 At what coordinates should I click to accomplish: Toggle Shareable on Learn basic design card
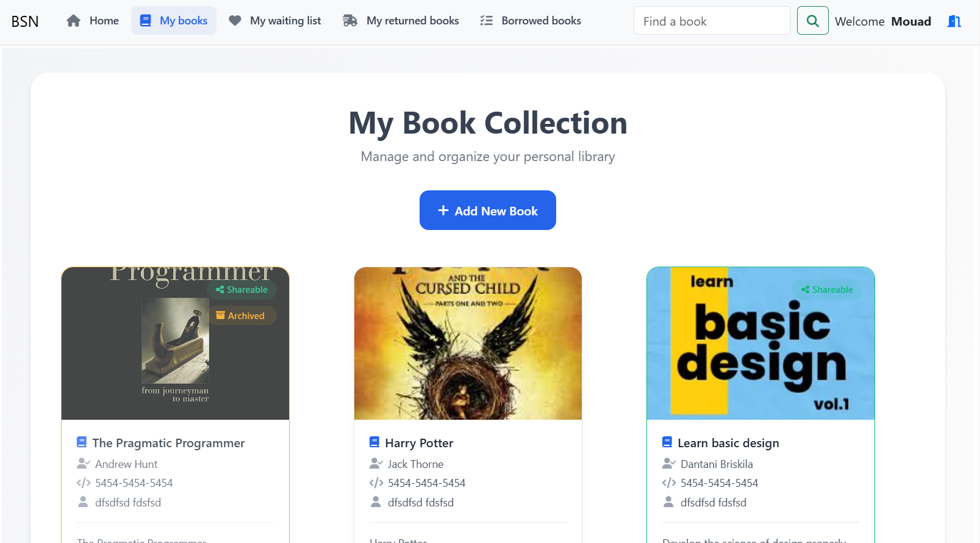click(827, 289)
